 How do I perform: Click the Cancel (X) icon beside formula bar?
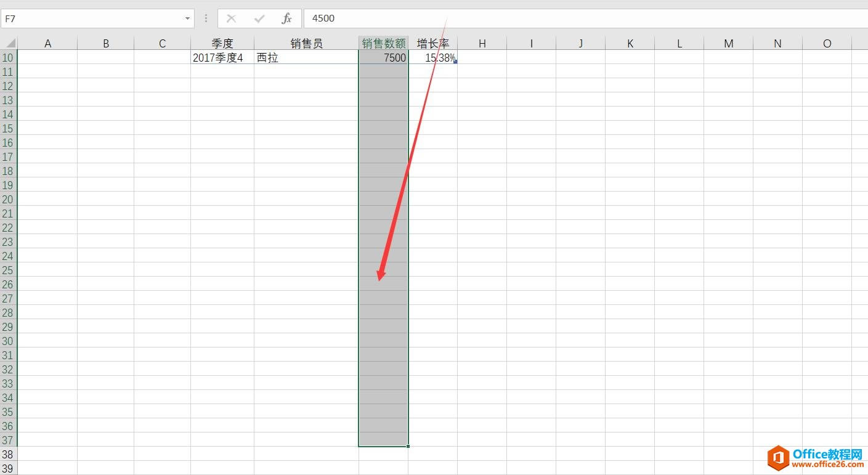pyautogui.click(x=231, y=18)
